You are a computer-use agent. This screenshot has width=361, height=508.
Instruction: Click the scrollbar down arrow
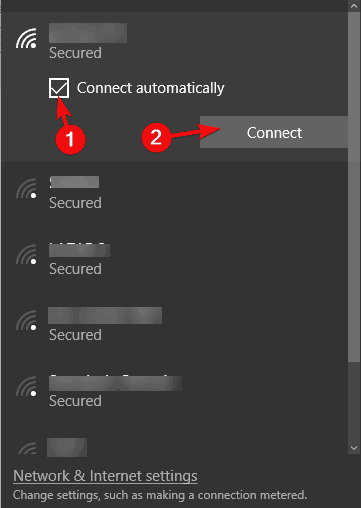click(x=354, y=448)
